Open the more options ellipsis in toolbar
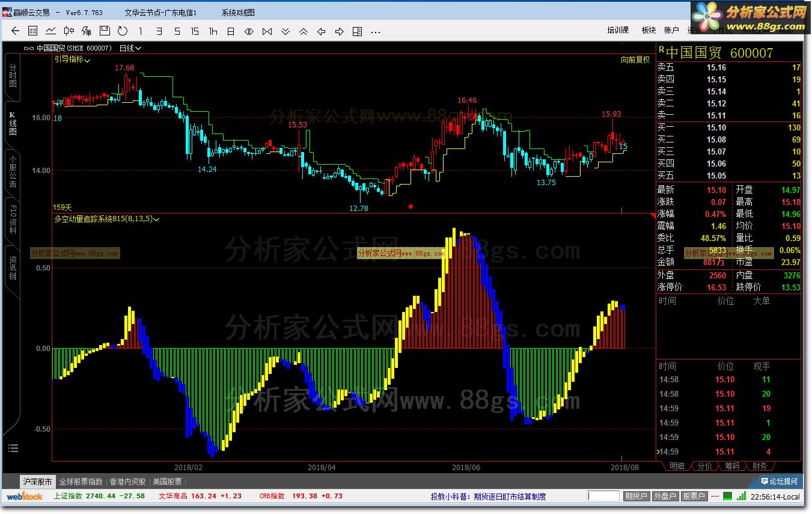 [376, 31]
